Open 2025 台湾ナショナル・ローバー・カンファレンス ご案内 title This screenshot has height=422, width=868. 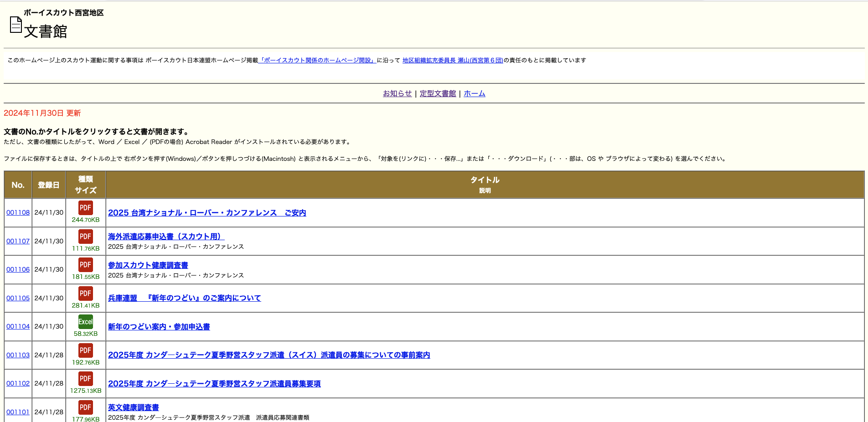pos(207,213)
